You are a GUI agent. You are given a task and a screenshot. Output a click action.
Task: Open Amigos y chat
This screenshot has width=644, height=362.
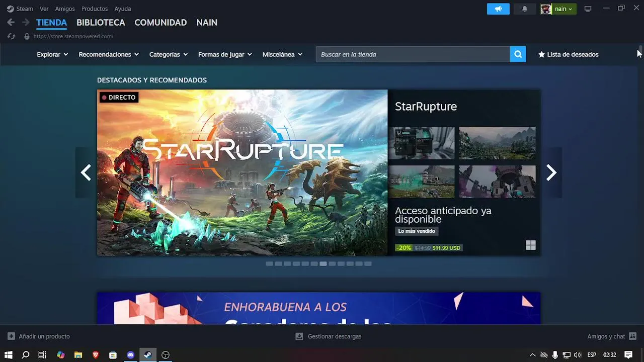coord(612,336)
